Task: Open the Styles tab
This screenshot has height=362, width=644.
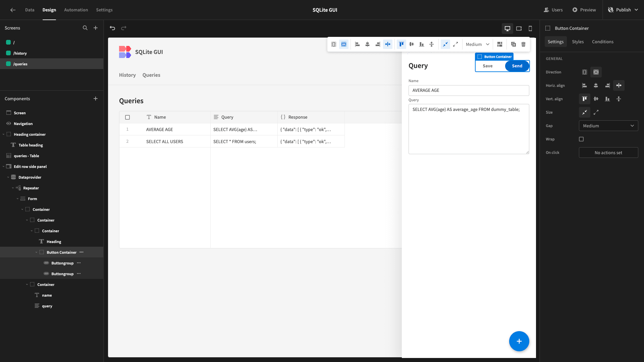Action: [x=578, y=42]
